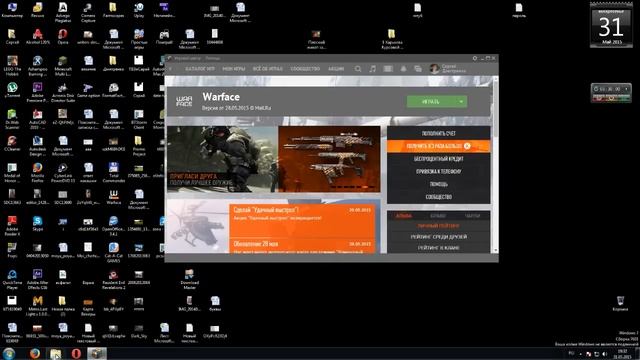
Task: Open the 'Мои игры' menu
Action: [234, 69]
